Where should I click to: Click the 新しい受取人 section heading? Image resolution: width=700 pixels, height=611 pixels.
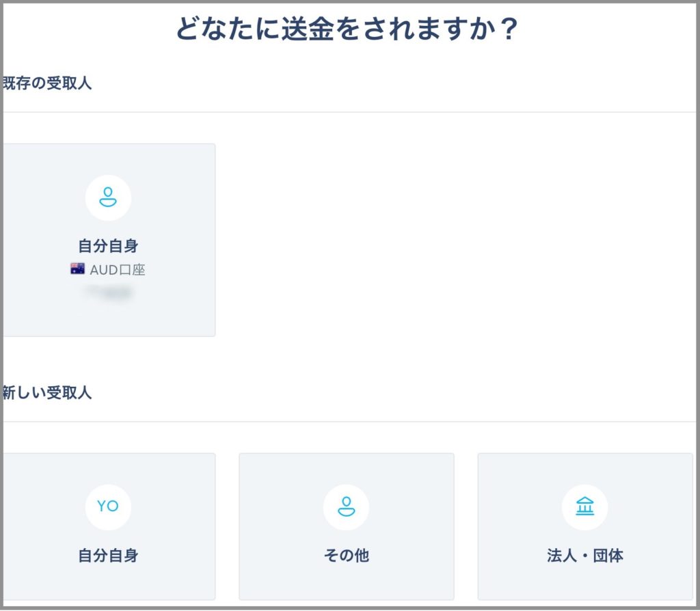coord(47,393)
